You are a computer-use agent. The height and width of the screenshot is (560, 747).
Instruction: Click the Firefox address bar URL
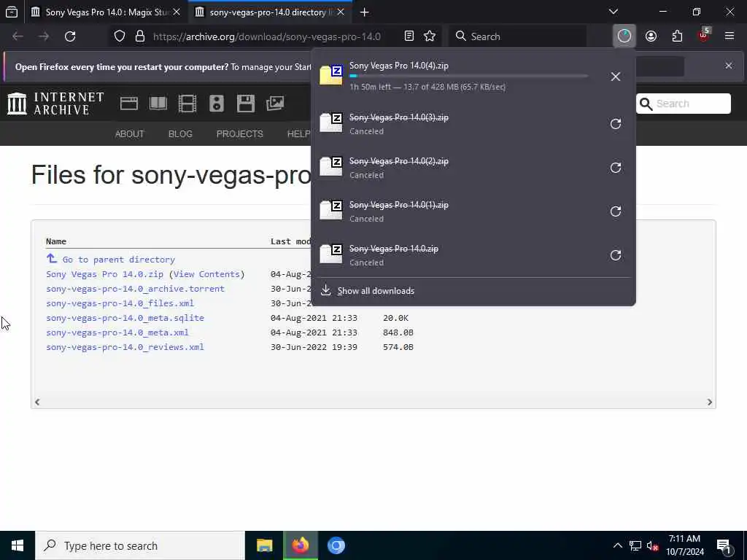tap(267, 36)
